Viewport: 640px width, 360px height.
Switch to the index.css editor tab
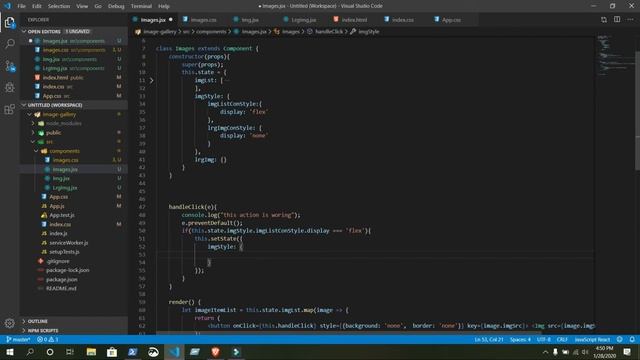(x=402, y=20)
